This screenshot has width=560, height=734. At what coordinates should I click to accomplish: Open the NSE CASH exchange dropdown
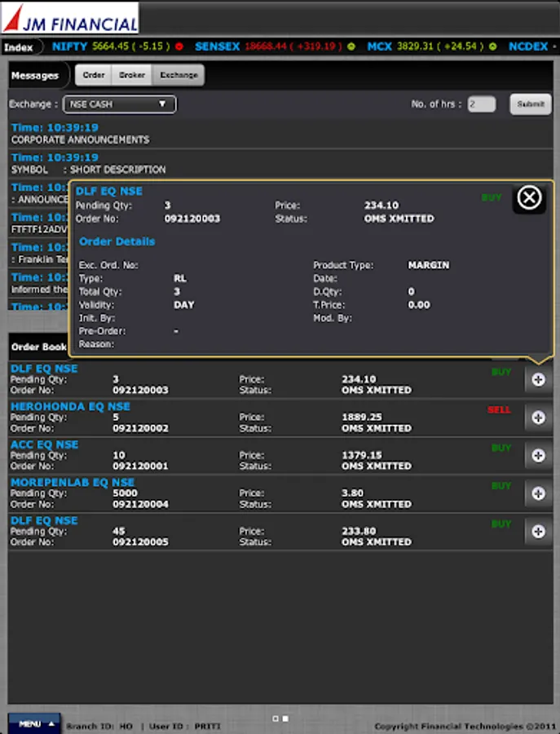click(x=118, y=104)
